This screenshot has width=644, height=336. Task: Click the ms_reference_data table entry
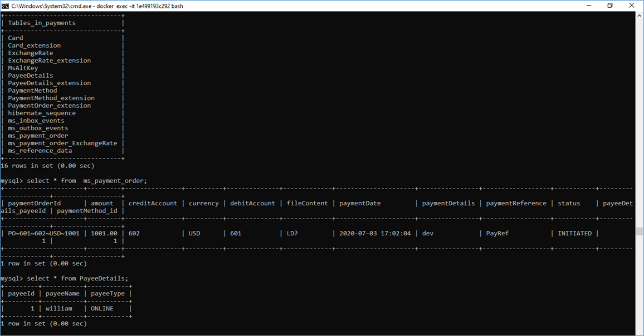40,151
